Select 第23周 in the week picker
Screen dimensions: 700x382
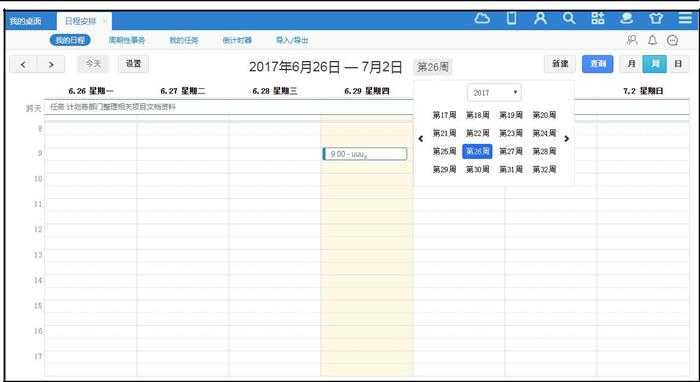click(x=510, y=133)
